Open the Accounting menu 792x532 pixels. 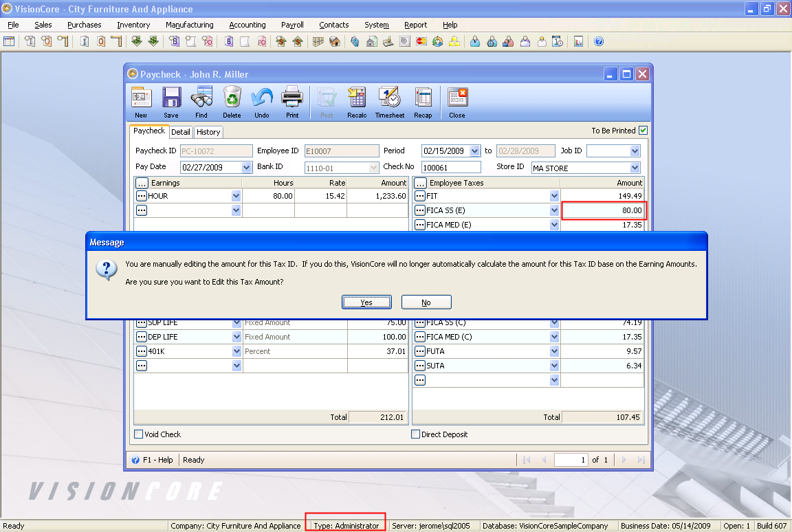[x=247, y=25]
